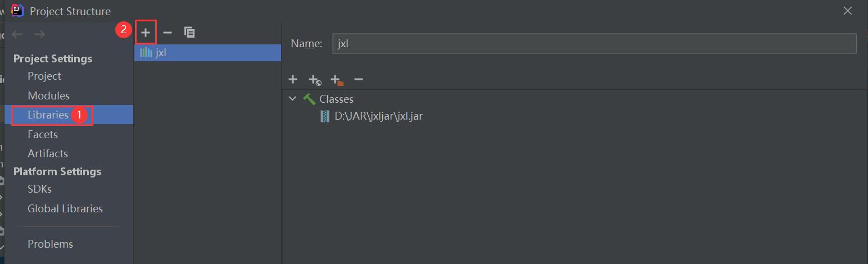Select the jxl library in list
Image resolution: width=868 pixels, height=264 pixels.
click(x=161, y=53)
